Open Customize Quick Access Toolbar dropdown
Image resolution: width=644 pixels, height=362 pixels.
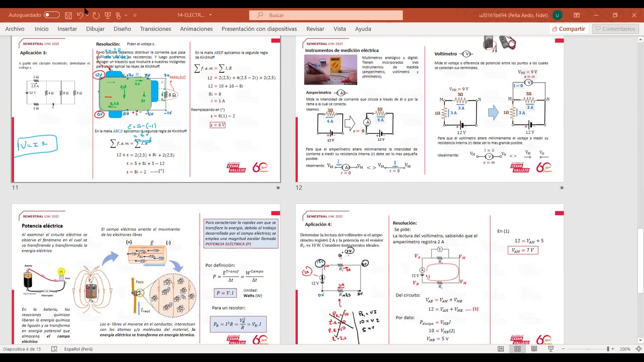tap(135, 15)
